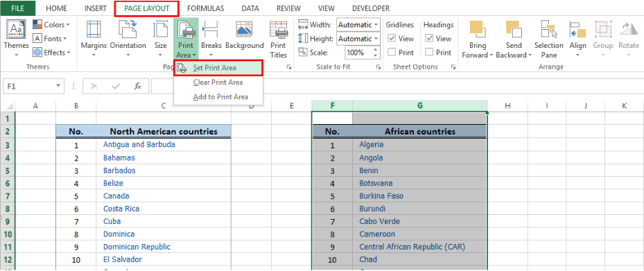The image size is (644, 271).
Task: Open Print Titles settings
Action: 278,39
